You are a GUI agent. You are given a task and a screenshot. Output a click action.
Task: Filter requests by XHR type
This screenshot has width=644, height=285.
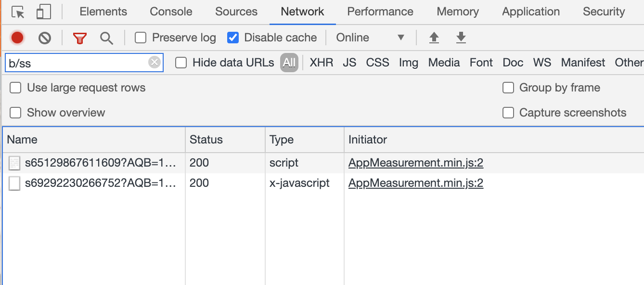(322, 63)
